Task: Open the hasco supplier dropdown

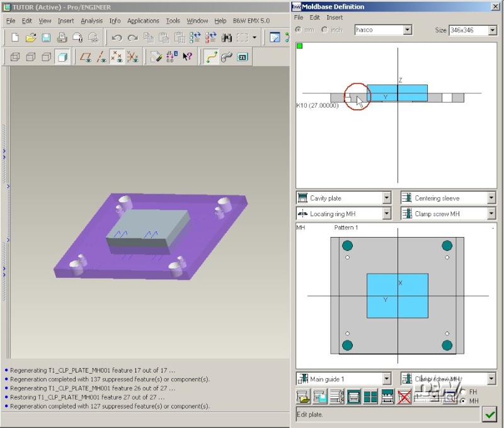Action: 407,30
